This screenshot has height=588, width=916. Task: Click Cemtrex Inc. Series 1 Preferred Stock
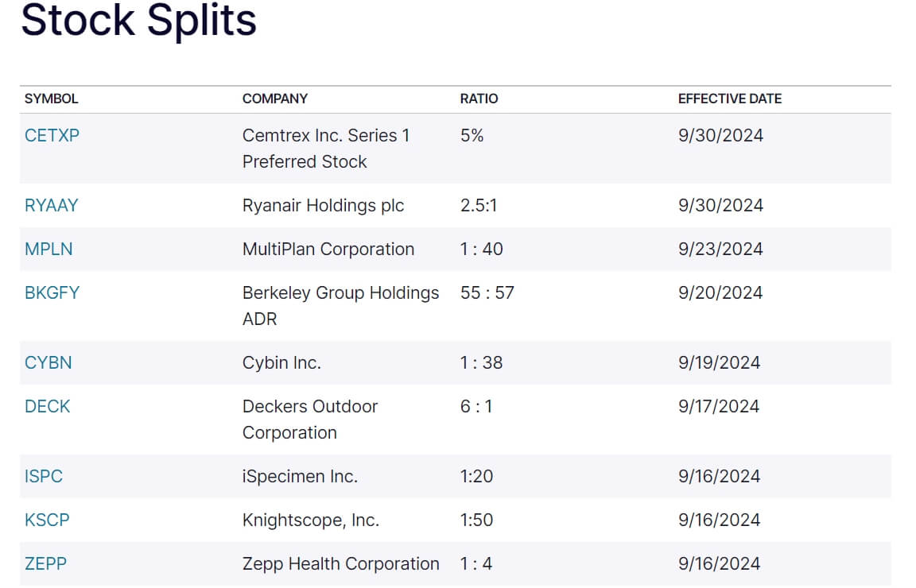[326, 149]
